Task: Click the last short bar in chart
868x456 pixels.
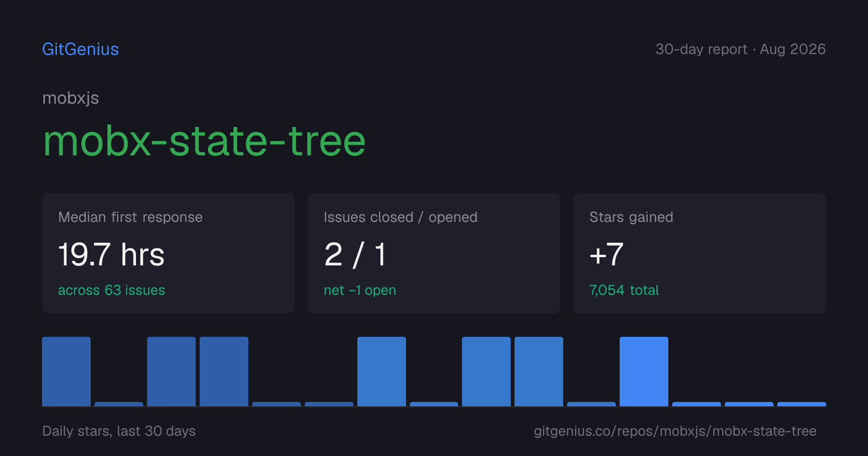Action: pyautogui.click(x=801, y=404)
